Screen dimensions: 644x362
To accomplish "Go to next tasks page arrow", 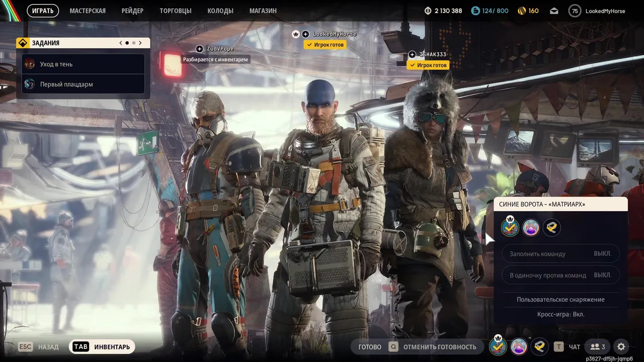I will coord(140,43).
